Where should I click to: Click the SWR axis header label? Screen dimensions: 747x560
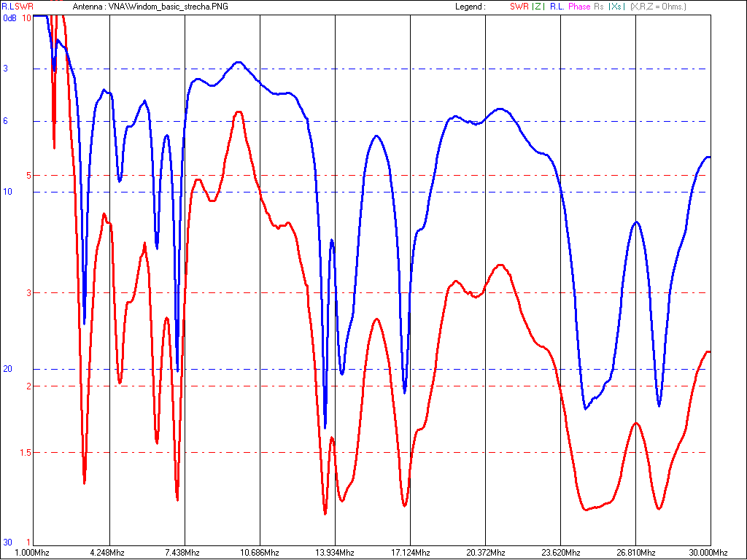24,7
